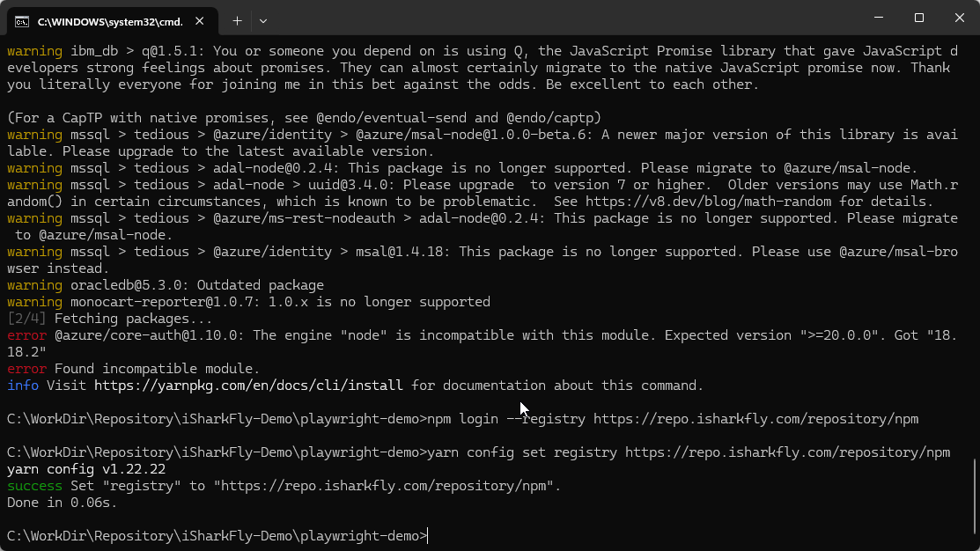Click the blue info word
This screenshot has width=980, height=551.
coord(23,386)
